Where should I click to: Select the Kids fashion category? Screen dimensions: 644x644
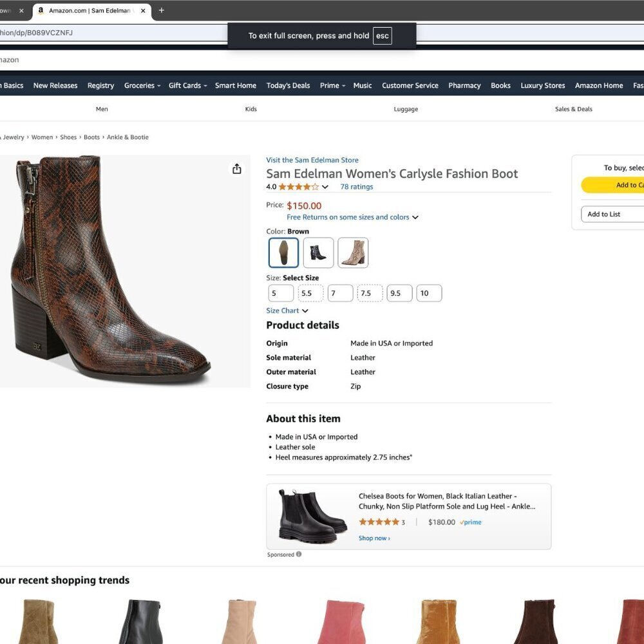tap(251, 109)
